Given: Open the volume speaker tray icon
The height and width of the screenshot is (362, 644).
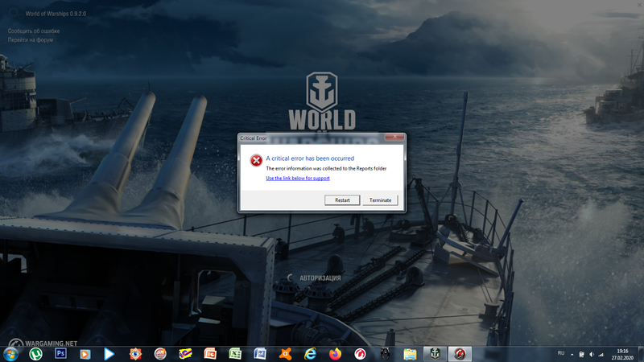Looking at the screenshot, I should 592,354.
